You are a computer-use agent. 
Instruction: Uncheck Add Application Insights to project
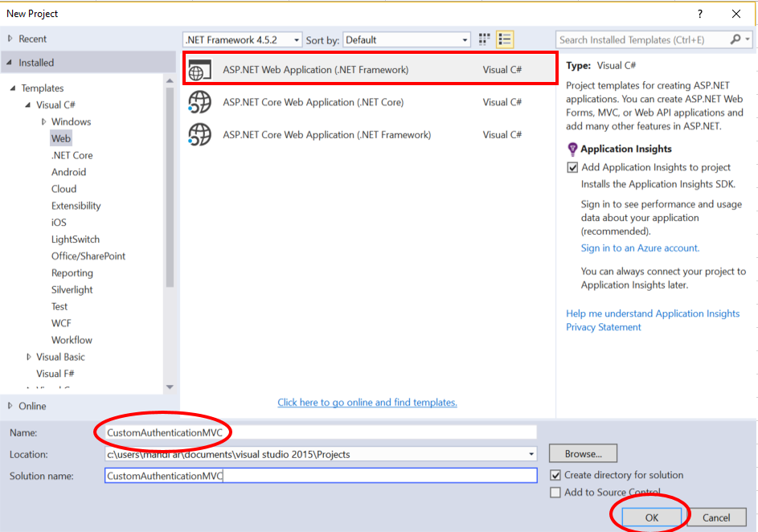click(572, 168)
